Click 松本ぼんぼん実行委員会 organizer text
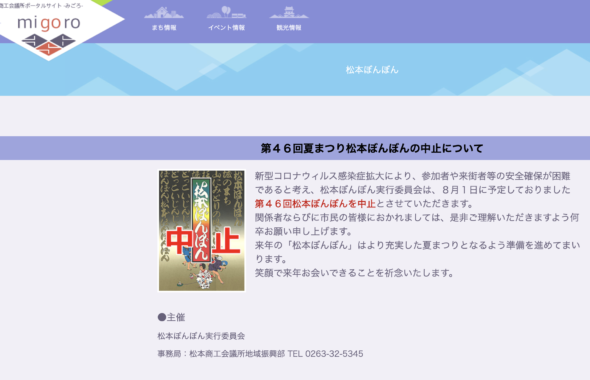 tap(201, 336)
